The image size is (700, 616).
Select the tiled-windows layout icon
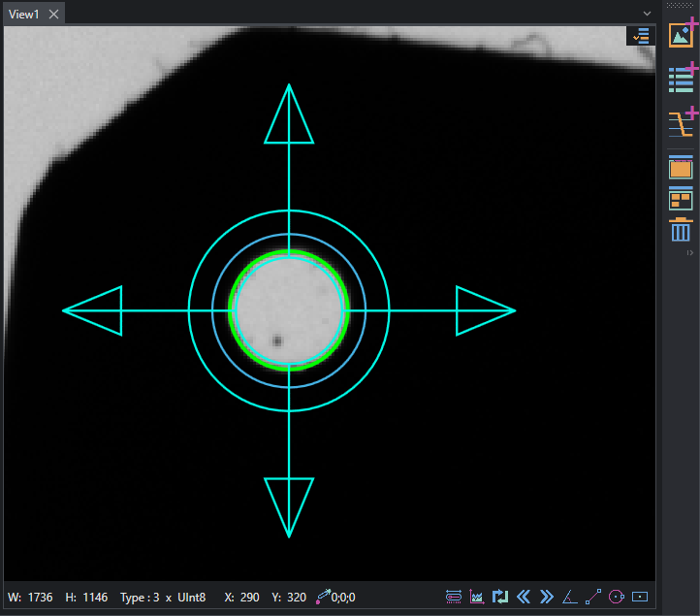pos(681,199)
